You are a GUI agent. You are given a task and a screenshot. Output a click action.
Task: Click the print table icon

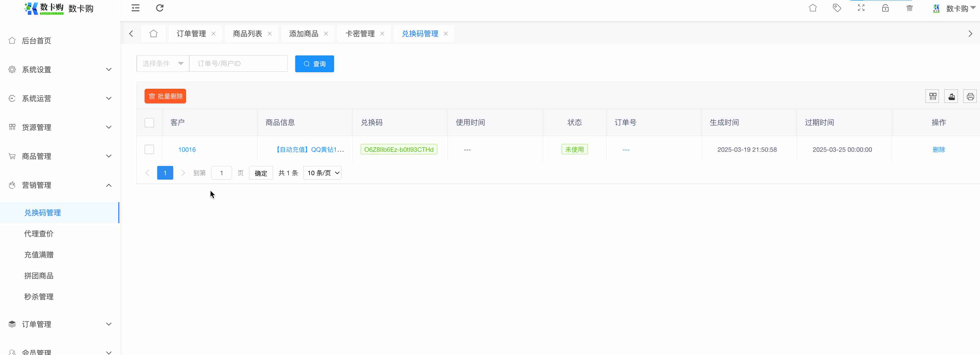[970, 96]
